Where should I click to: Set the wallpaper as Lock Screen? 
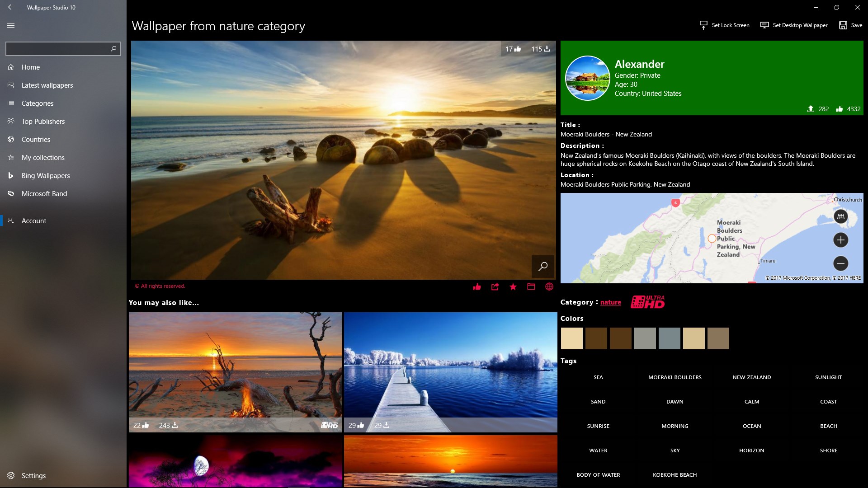(x=724, y=25)
